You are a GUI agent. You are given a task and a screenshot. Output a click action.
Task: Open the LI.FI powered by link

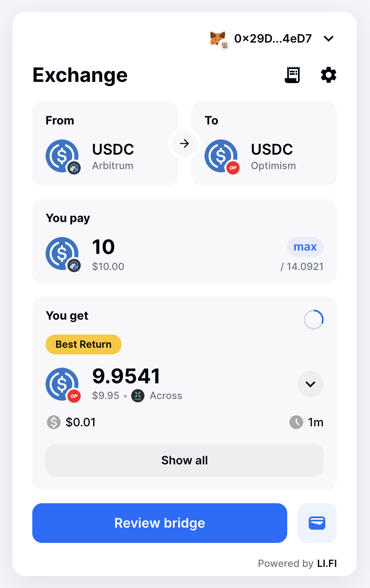[327, 564]
